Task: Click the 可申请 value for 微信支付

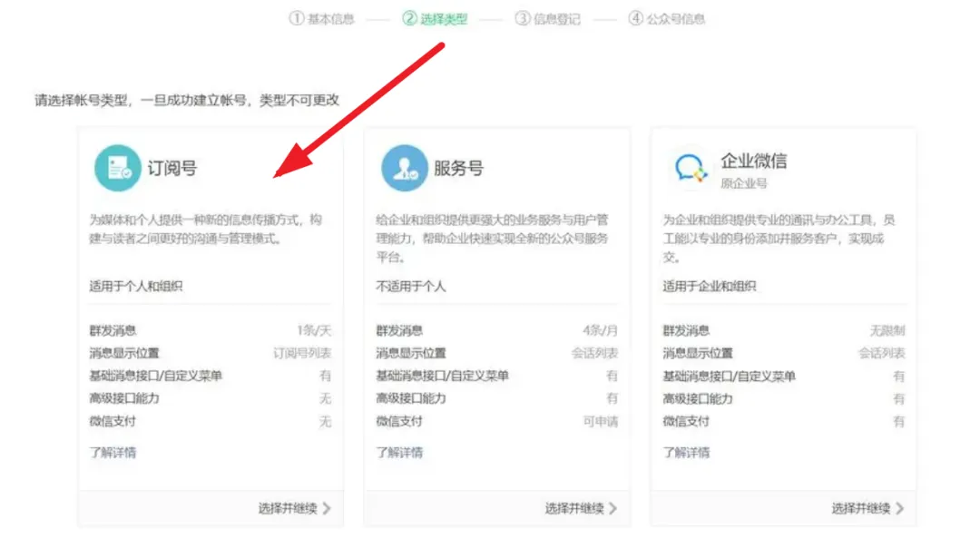Action: [600, 422]
